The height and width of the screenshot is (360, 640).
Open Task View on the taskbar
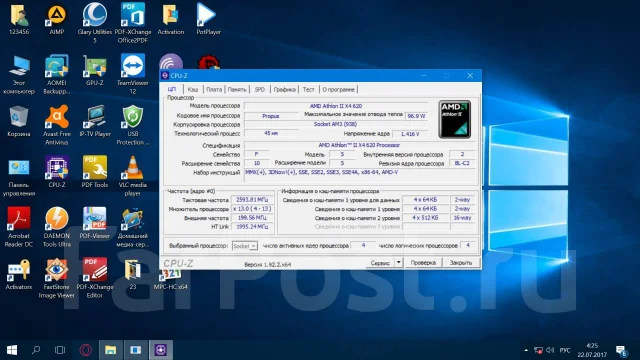click(60, 350)
